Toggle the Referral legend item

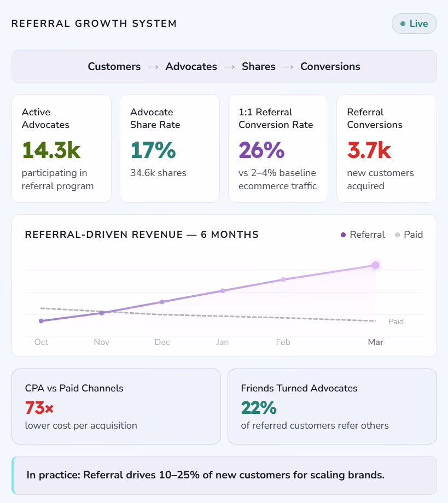pos(363,235)
